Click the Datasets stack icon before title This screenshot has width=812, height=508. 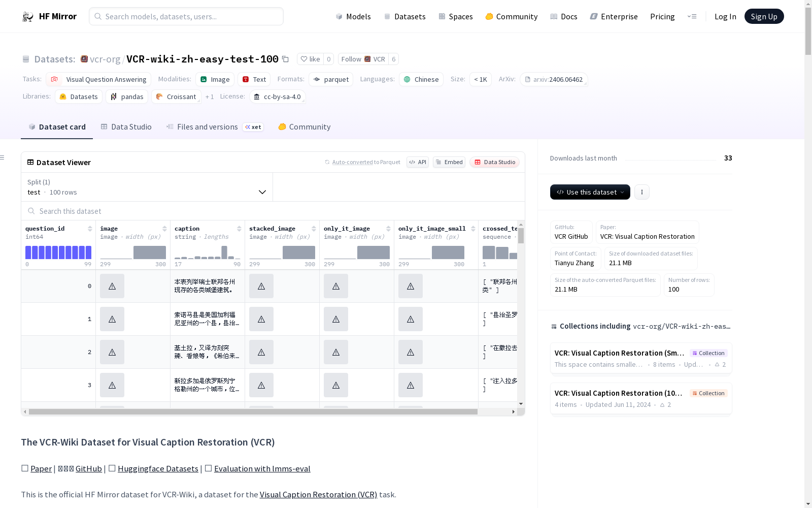[x=26, y=59]
